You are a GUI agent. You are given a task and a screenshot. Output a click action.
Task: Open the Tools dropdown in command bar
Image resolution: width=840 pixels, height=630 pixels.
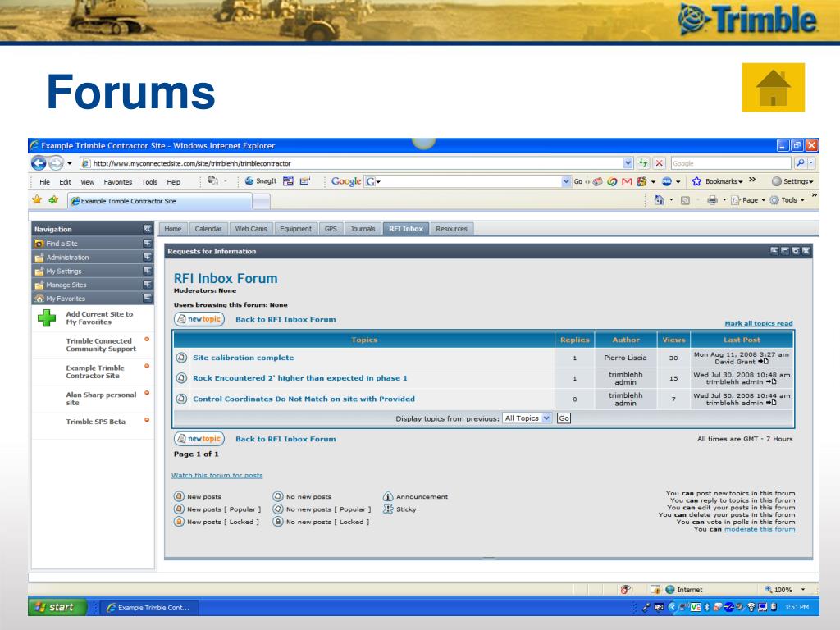[787, 200]
